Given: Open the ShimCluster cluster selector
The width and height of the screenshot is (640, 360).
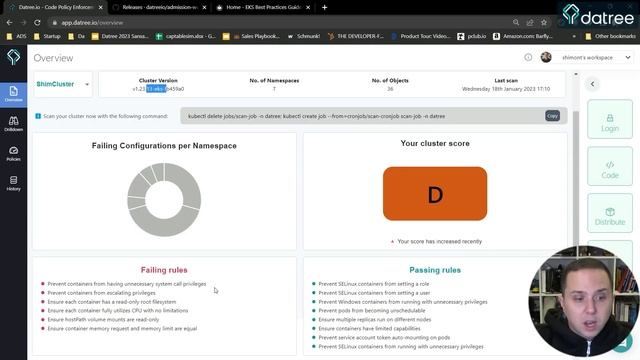Looking at the screenshot, I should [x=63, y=84].
